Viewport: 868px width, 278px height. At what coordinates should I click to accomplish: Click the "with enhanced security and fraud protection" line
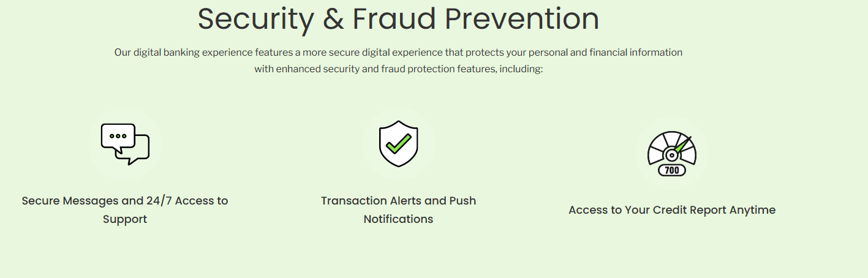tap(398, 69)
